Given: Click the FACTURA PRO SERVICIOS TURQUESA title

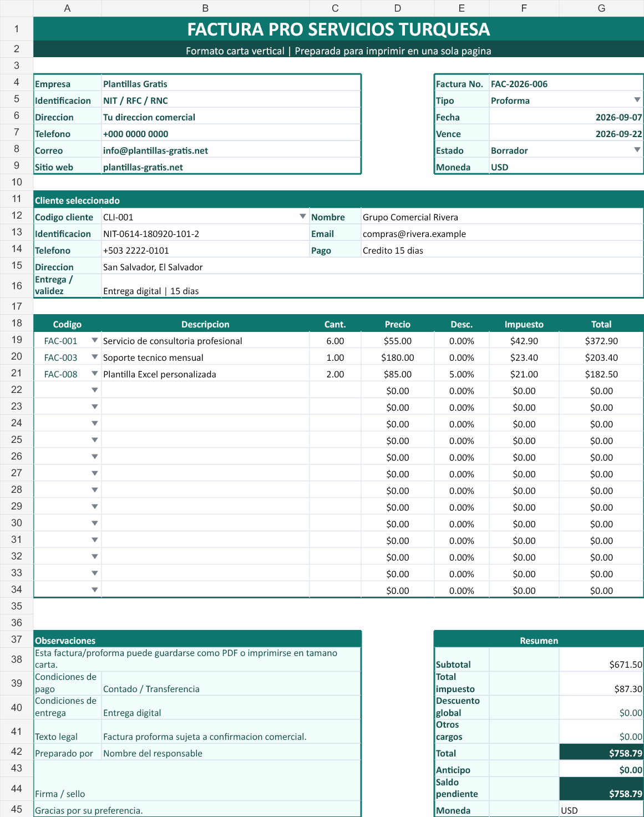Looking at the screenshot, I should pyautogui.click(x=338, y=29).
